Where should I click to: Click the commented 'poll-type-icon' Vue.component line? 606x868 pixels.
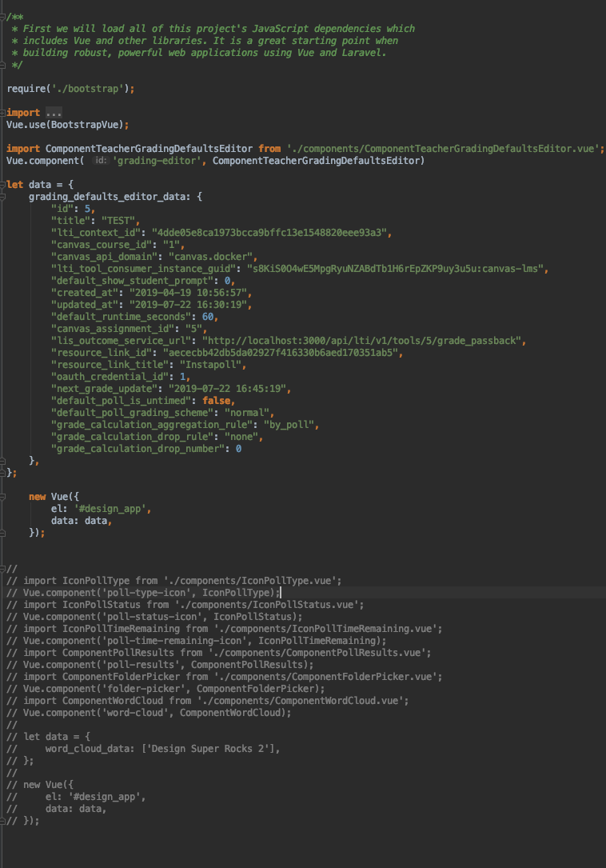(143, 593)
